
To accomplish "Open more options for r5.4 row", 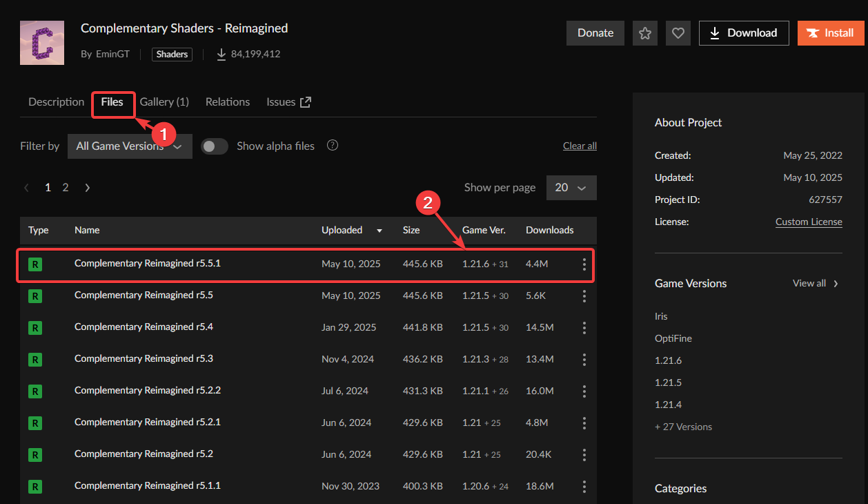I will (x=584, y=328).
